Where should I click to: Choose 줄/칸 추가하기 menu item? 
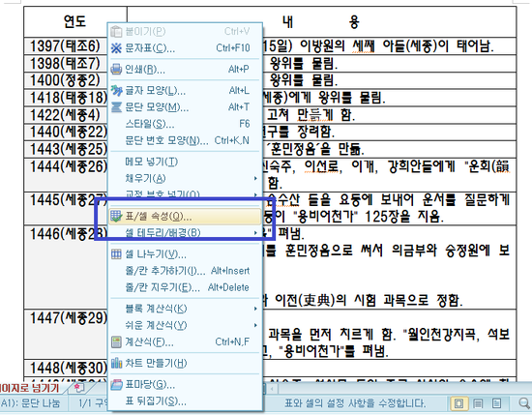tap(185, 271)
